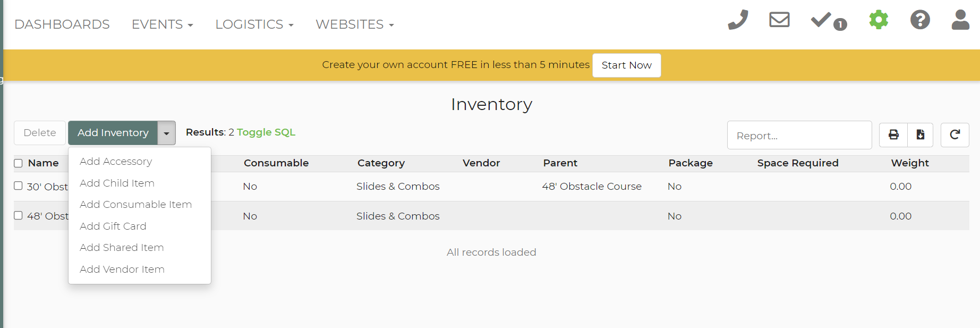
Task: Check the 48' Obstacle row checkbox
Action: coord(19,216)
